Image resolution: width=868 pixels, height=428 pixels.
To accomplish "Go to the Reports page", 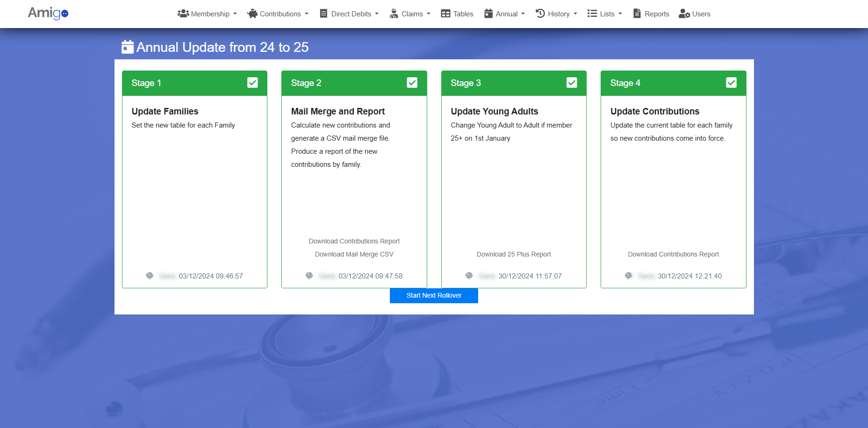I will pos(651,14).
